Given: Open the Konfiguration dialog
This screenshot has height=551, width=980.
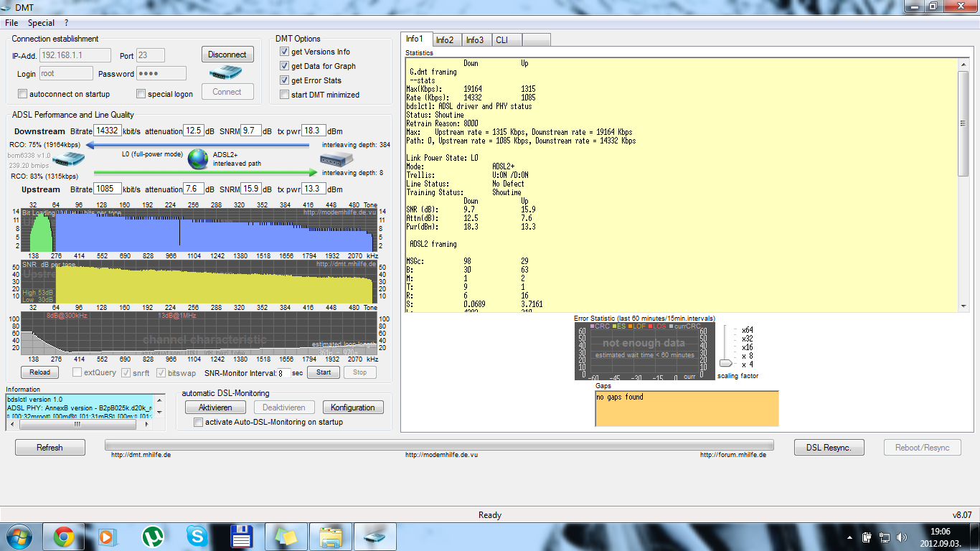Looking at the screenshot, I should pos(353,407).
